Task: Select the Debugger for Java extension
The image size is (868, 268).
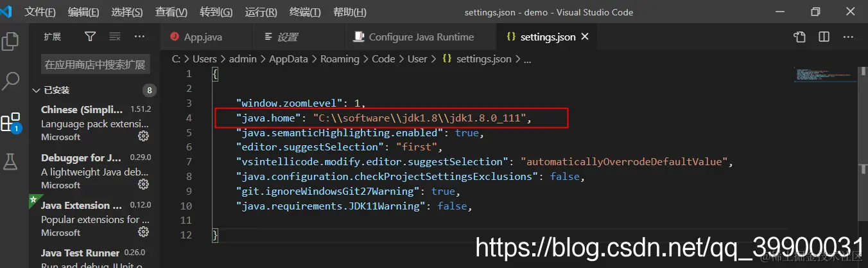Action: pyautogui.click(x=96, y=171)
